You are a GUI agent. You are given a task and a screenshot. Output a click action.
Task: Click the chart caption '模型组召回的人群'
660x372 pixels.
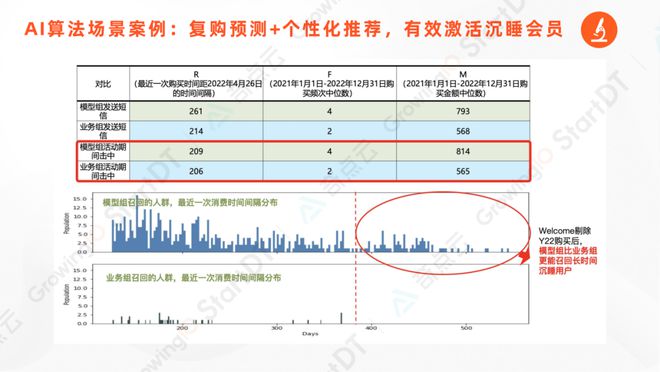click(x=136, y=202)
